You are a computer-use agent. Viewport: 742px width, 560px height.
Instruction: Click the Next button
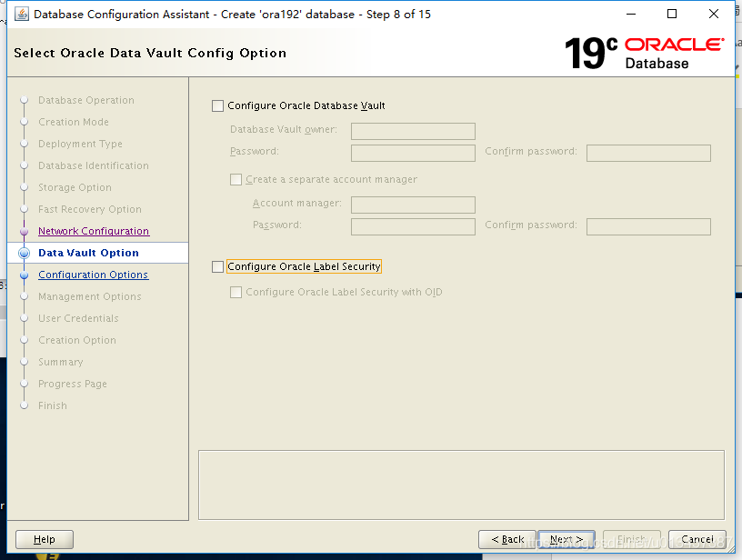coord(567,539)
